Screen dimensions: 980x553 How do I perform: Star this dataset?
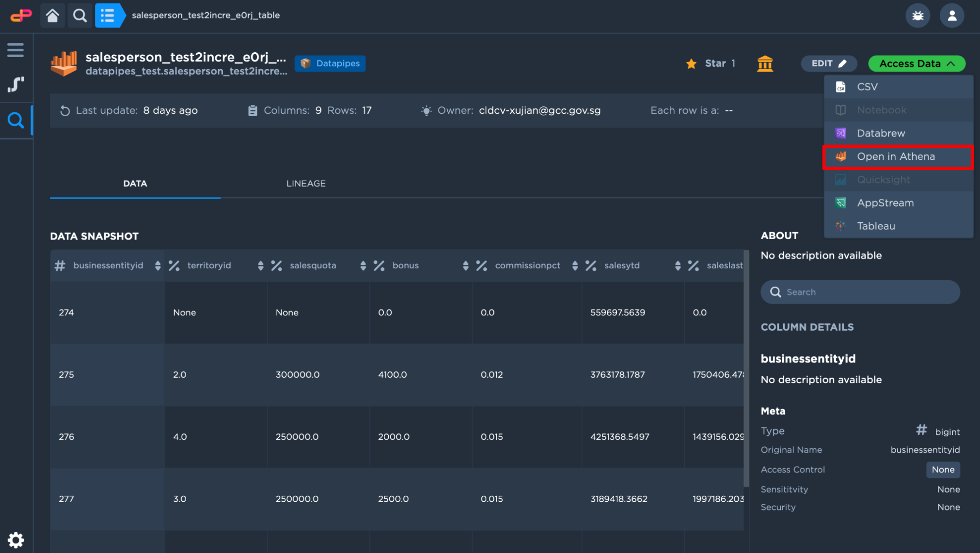point(711,63)
